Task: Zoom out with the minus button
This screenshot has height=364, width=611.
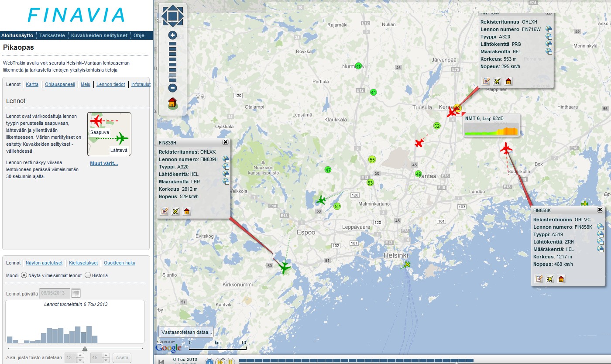Action: point(172,88)
